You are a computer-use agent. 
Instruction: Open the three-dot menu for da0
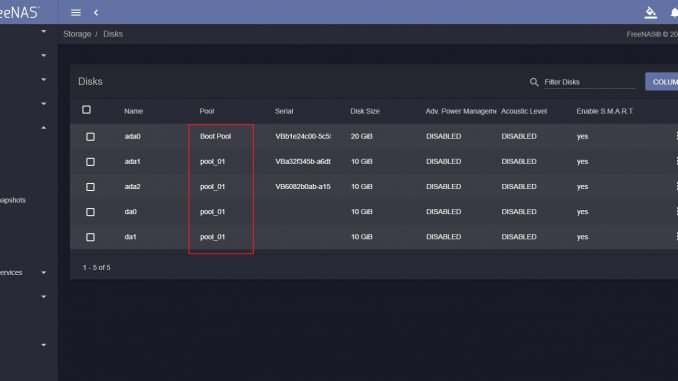coord(676,211)
